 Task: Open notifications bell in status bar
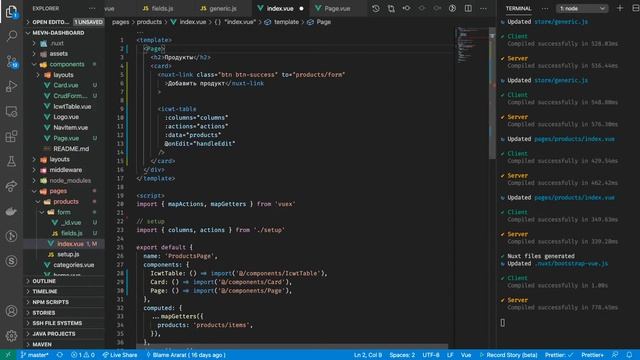629,355
